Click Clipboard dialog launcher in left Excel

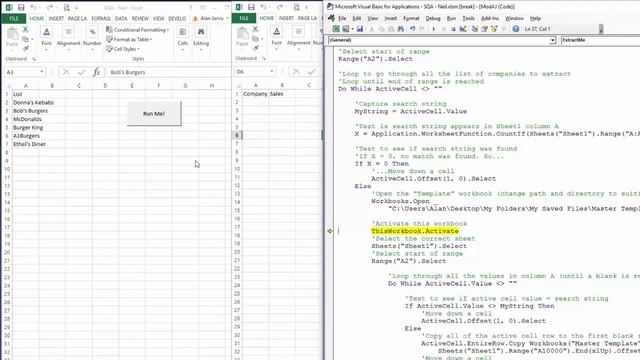pos(34,59)
